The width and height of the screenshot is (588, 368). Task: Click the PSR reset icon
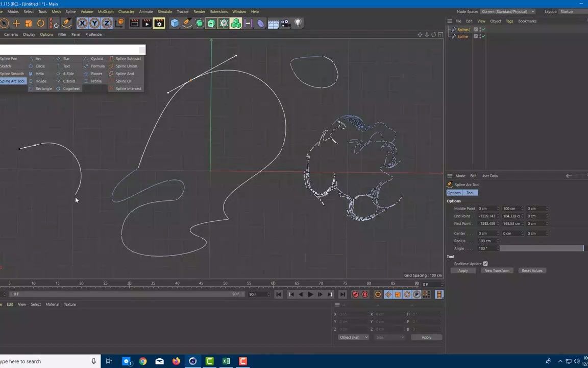54,24
